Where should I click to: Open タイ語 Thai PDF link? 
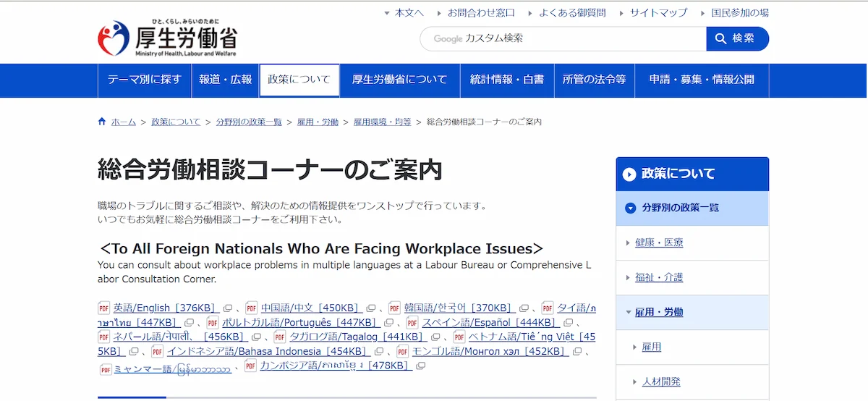point(576,308)
